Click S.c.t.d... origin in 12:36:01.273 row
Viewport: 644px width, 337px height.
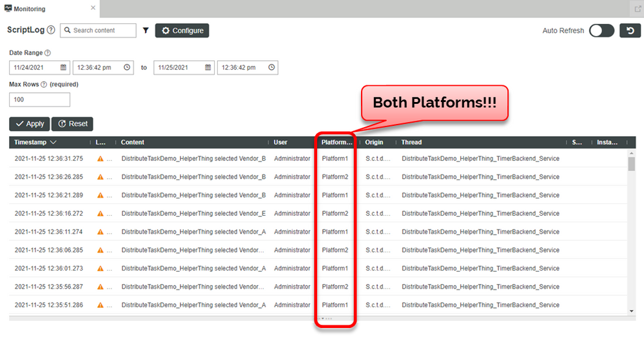pyautogui.click(x=378, y=269)
